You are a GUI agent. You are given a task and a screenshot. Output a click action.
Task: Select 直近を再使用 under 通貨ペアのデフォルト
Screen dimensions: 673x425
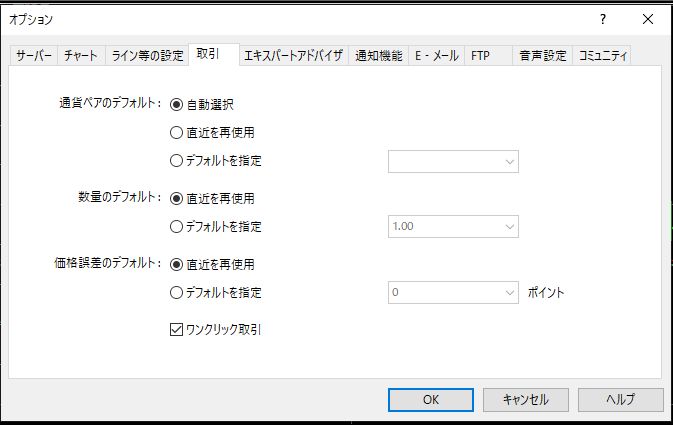[177, 132]
